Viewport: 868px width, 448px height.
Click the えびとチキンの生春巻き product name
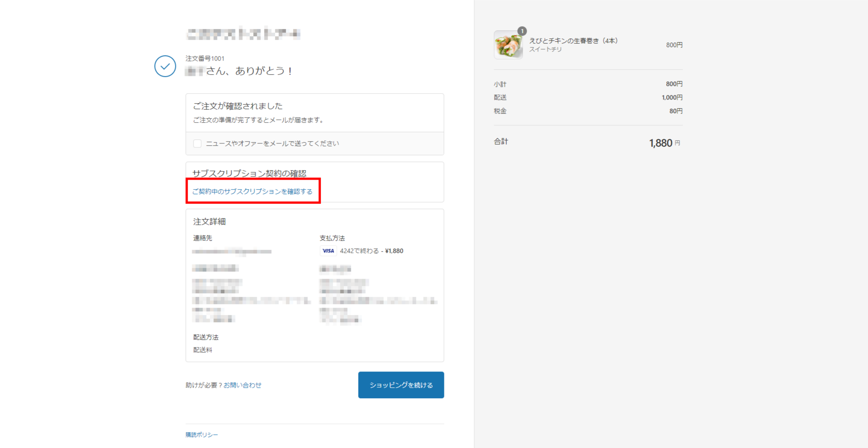tap(573, 41)
